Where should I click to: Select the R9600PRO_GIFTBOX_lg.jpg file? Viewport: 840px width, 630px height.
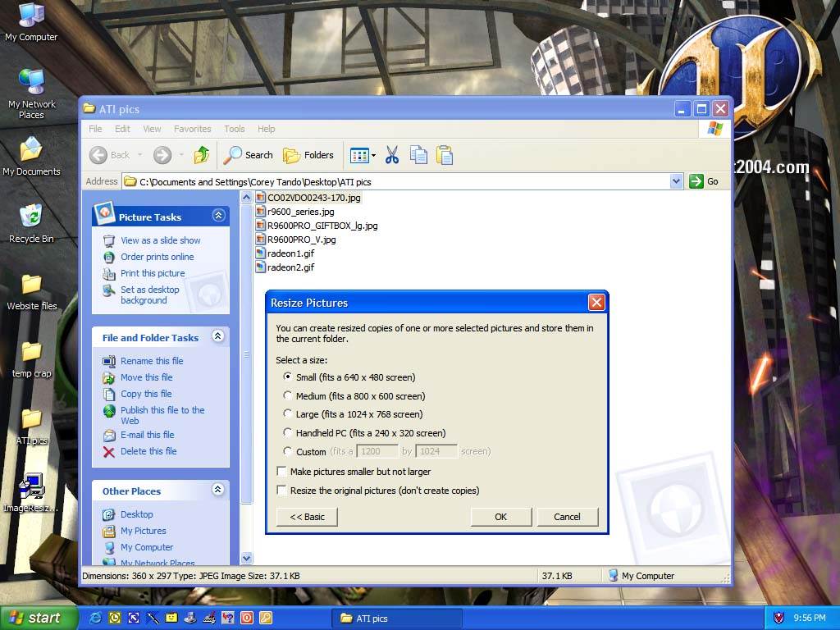point(317,226)
